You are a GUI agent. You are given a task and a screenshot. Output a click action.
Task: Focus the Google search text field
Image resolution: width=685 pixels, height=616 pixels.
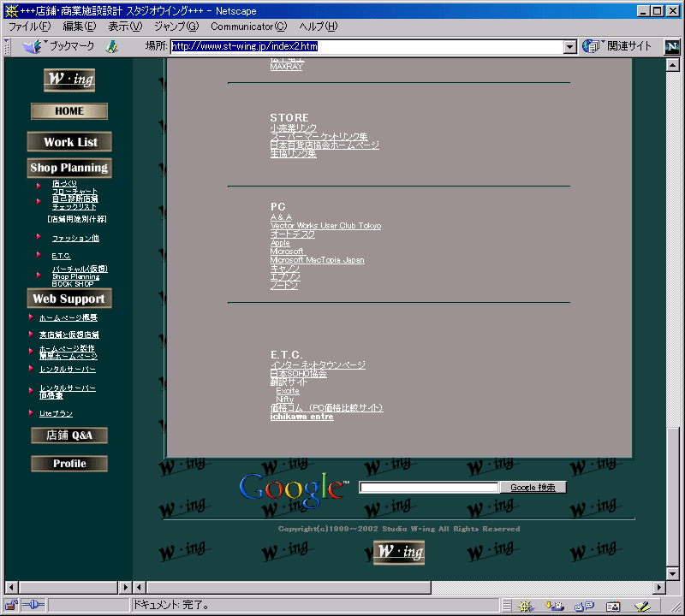(429, 487)
